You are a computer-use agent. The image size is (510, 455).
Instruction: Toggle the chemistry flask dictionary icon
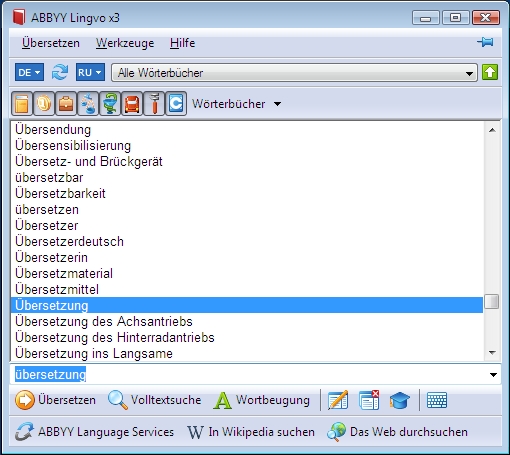(88, 104)
